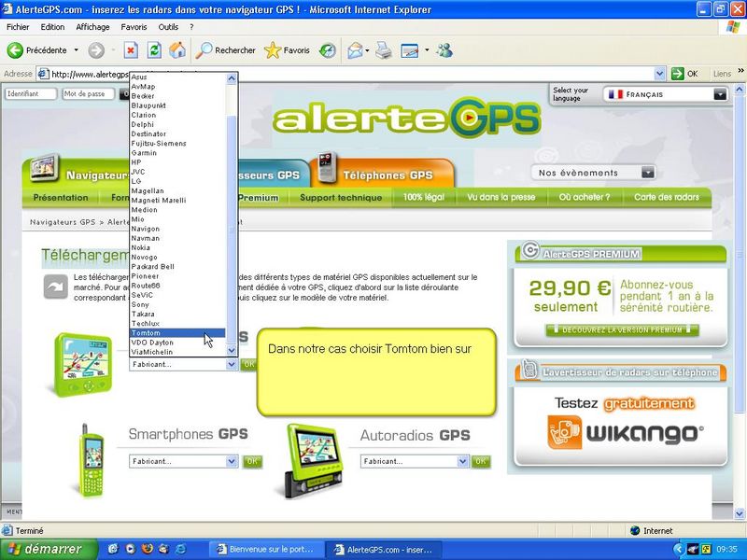Open the 100% légal page
The width and height of the screenshot is (747, 560).
[424, 197]
